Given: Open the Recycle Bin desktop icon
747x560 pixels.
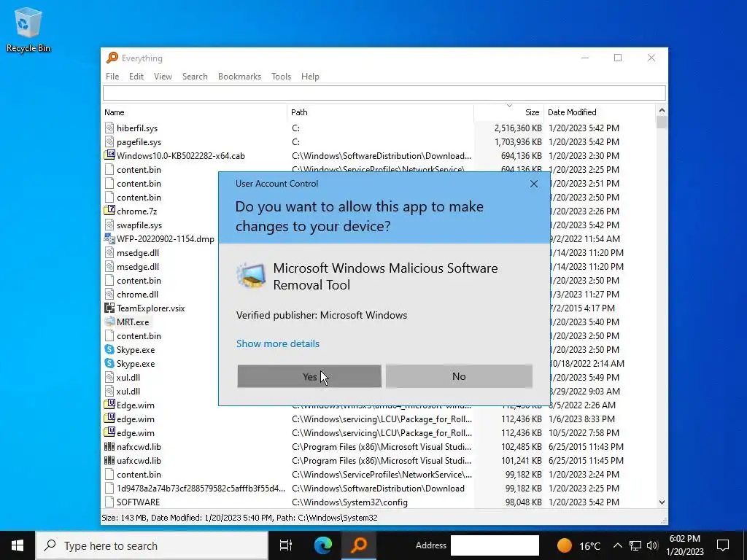Looking at the screenshot, I should [x=28, y=29].
